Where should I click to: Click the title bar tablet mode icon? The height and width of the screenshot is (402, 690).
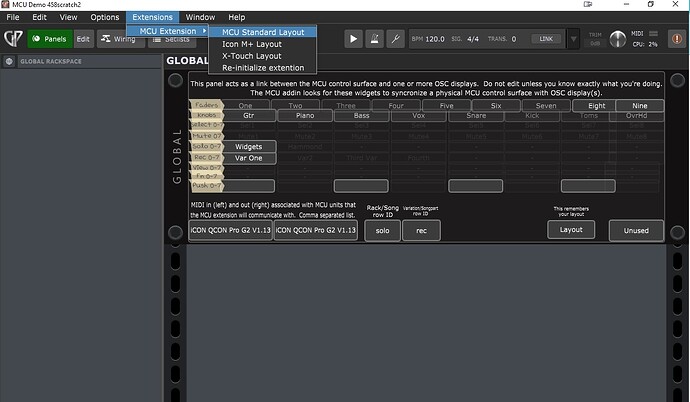pos(587,4)
